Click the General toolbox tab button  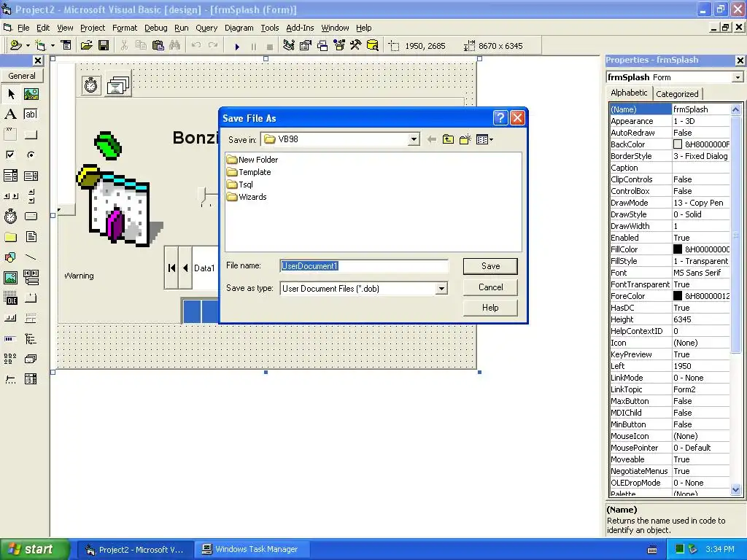[21, 76]
